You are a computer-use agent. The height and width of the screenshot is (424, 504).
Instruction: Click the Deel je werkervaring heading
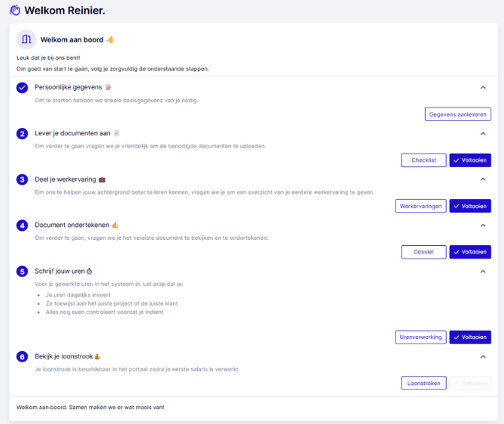65,180
